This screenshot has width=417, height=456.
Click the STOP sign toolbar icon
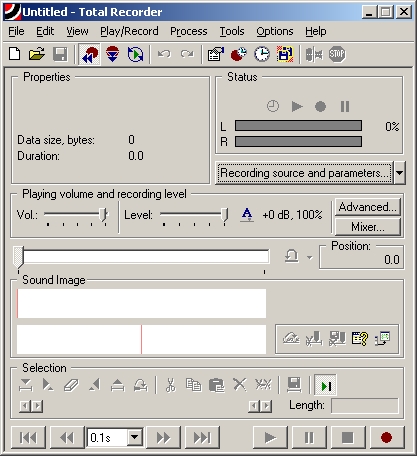337,54
